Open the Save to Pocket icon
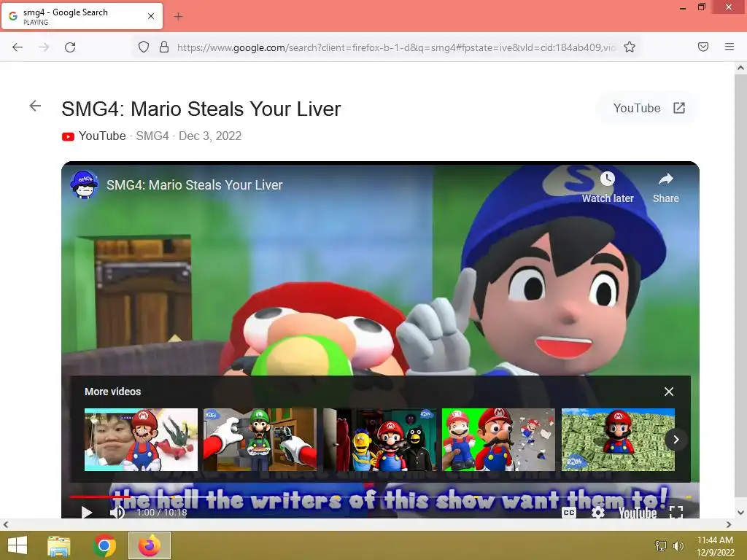This screenshot has height=560, width=747. click(703, 47)
